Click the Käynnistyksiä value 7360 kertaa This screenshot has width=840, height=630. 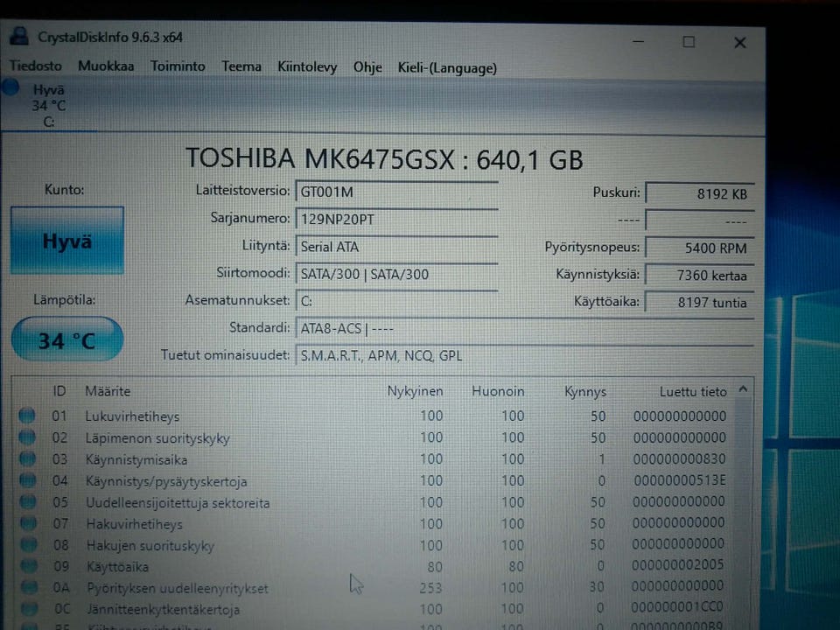700,276
